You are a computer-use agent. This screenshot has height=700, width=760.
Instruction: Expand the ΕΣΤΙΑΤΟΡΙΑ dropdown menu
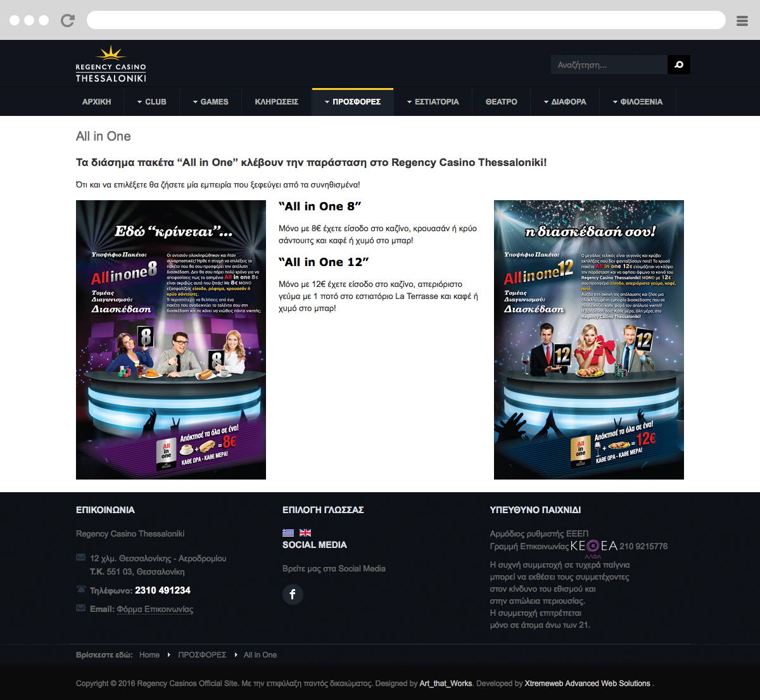(x=433, y=102)
